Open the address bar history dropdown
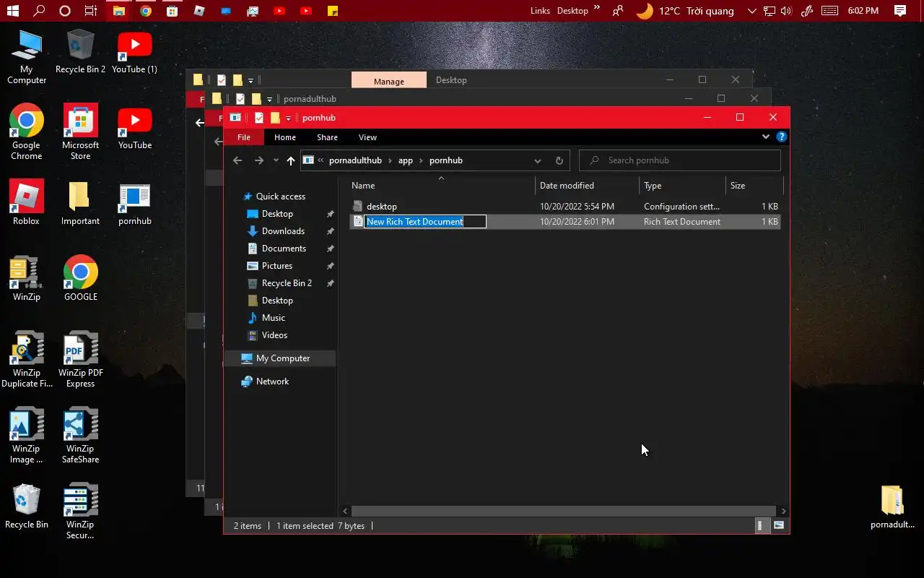Screen dimensions: 924x578 [x=537, y=160]
